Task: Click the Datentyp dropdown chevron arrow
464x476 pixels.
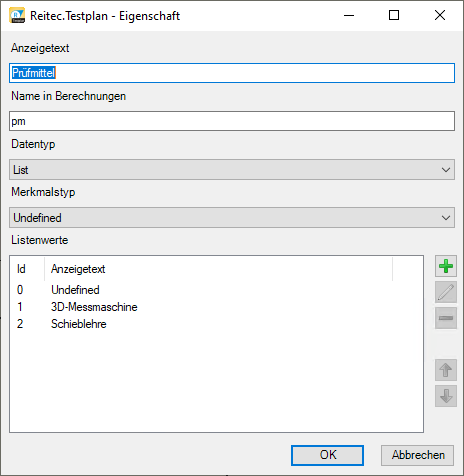Action: [x=446, y=170]
